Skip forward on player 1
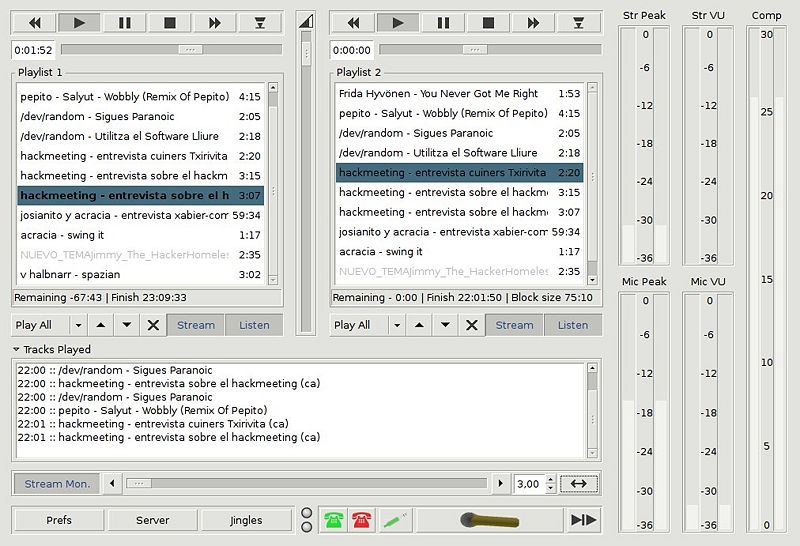The image size is (800, 546). pos(214,23)
